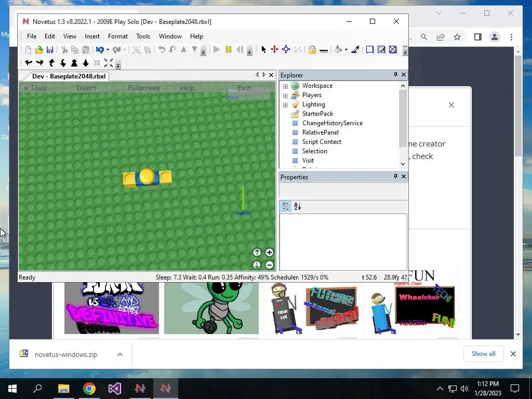Screen dimensions: 532x399
Task: Click the Reset step-back icon
Action: 240,49
